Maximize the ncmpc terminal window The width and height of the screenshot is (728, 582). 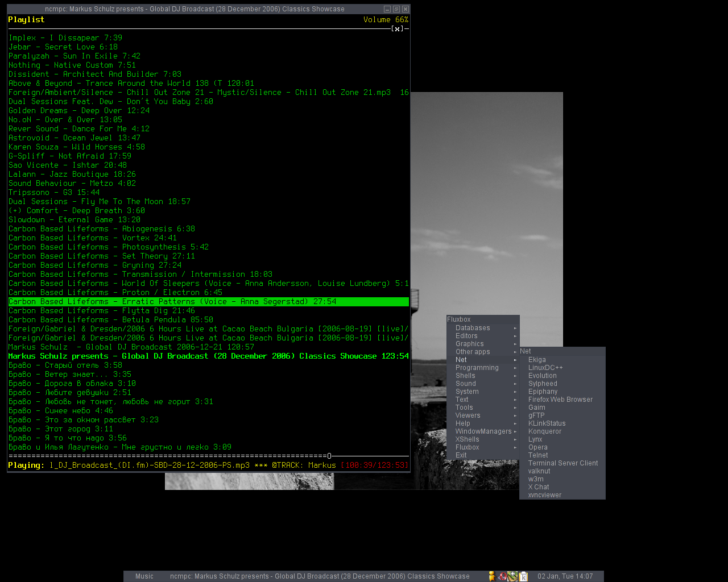[x=396, y=9]
